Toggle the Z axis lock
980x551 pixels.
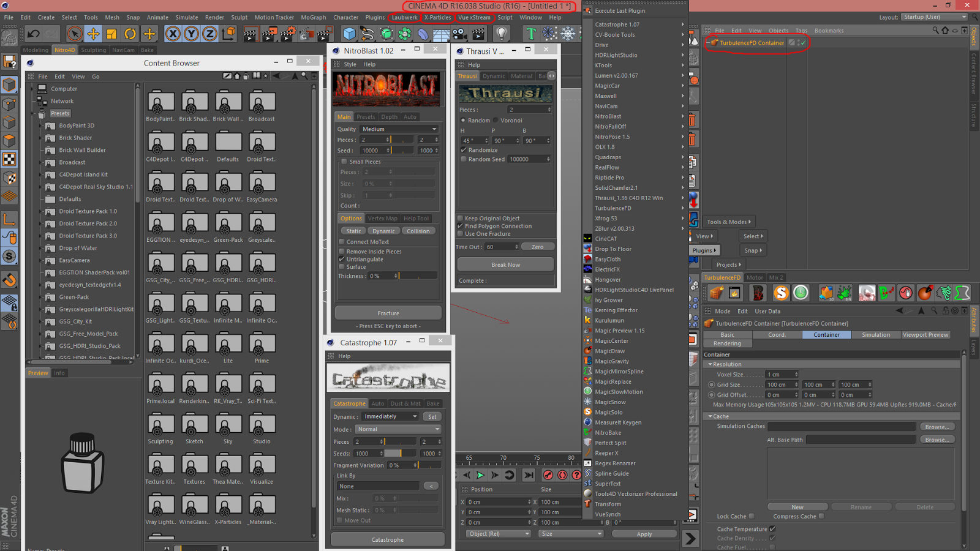(x=209, y=34)
